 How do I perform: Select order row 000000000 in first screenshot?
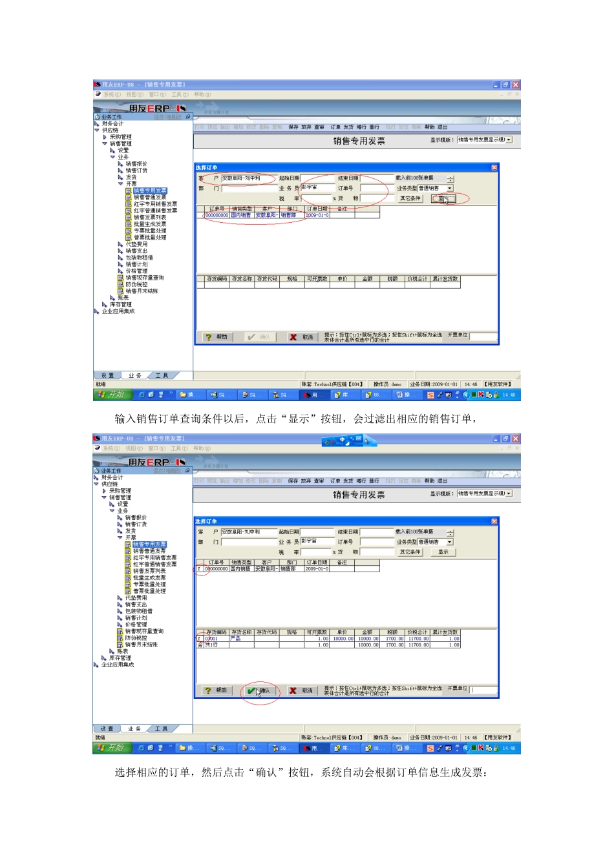coord(288,216)
